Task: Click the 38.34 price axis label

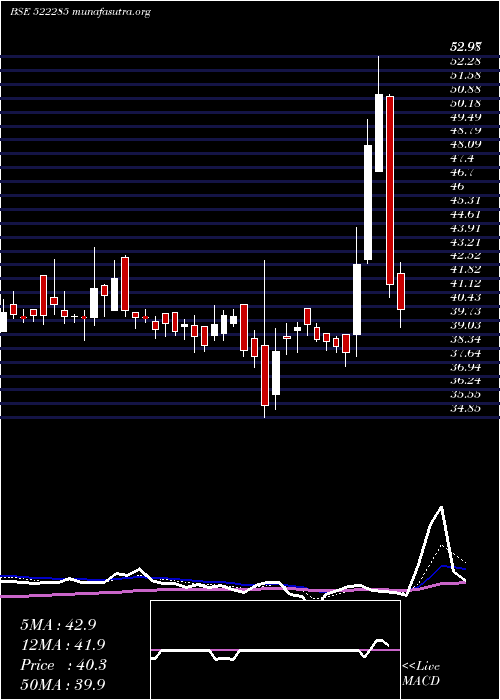Action: tap(465, 339)
